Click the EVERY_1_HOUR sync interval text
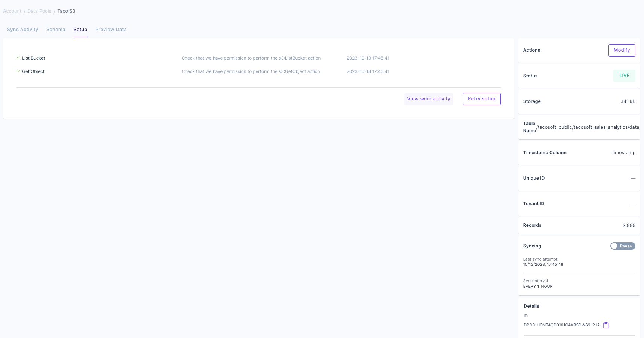644x338 pixels. pos(537,286)
